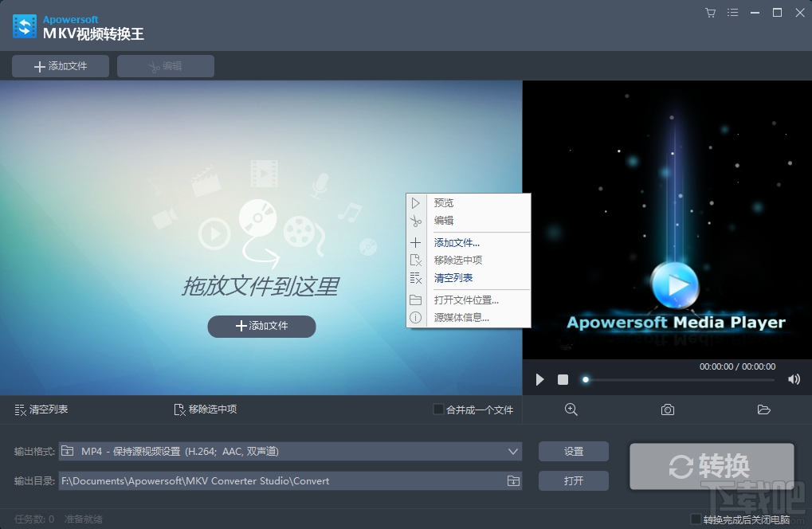The image size is (812, 529).
Task: Mute audio using the speaker icon
Action: 793,379
